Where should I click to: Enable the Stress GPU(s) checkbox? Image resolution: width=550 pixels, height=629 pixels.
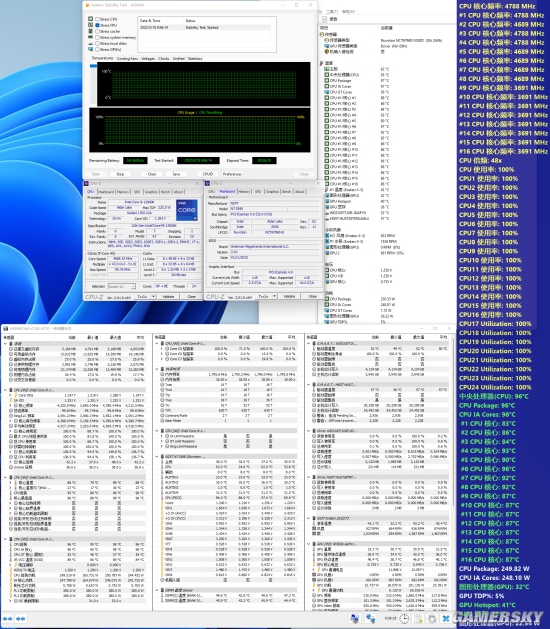[x=97, y=50]
